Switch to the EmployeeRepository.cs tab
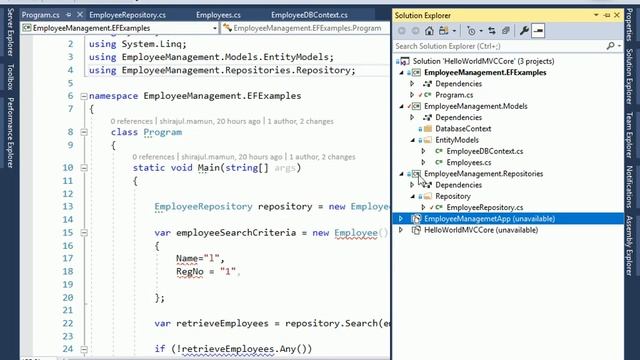The image size is (640, 360). click(x=127, y=15)
